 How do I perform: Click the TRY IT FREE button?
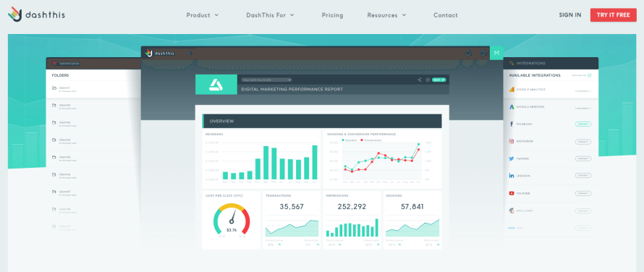click(x=613, y=14)
